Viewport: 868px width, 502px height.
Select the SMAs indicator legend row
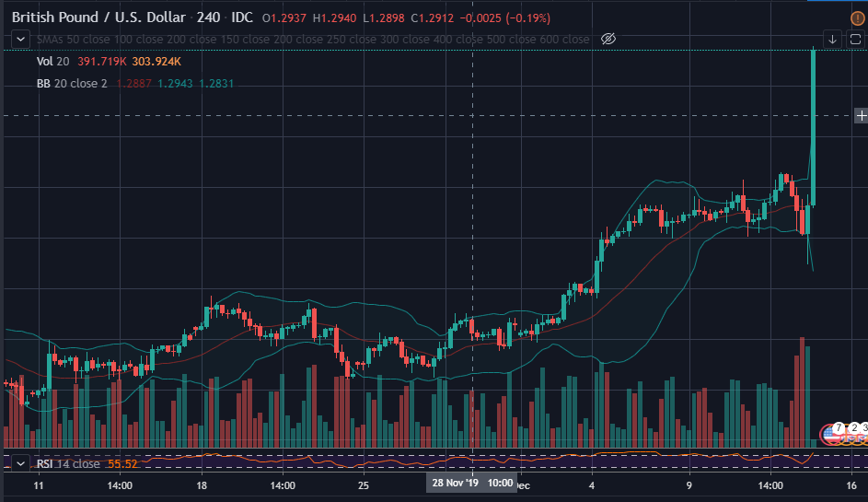313,40
